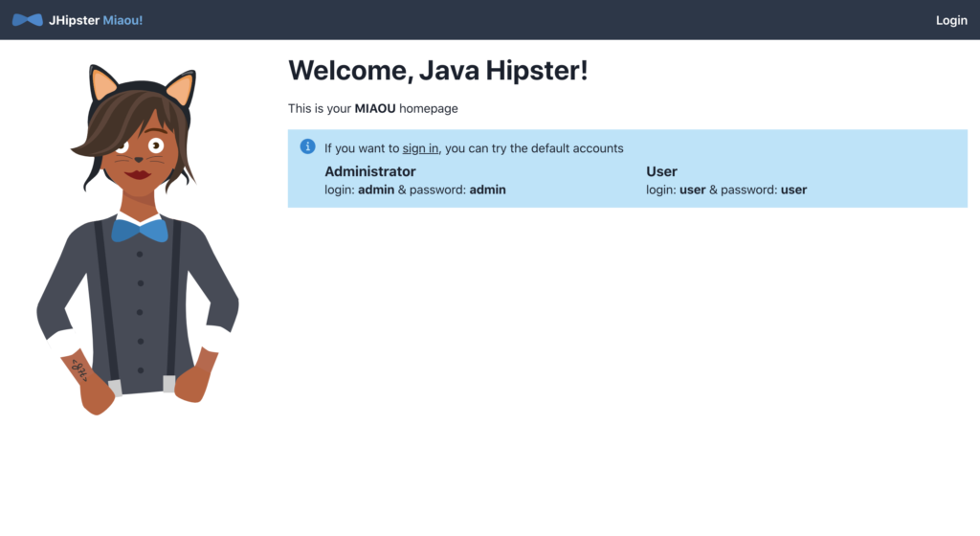Viewport: 980px width, 536px height.
Task: Click the User heading
Action: (x=661, y=171)
